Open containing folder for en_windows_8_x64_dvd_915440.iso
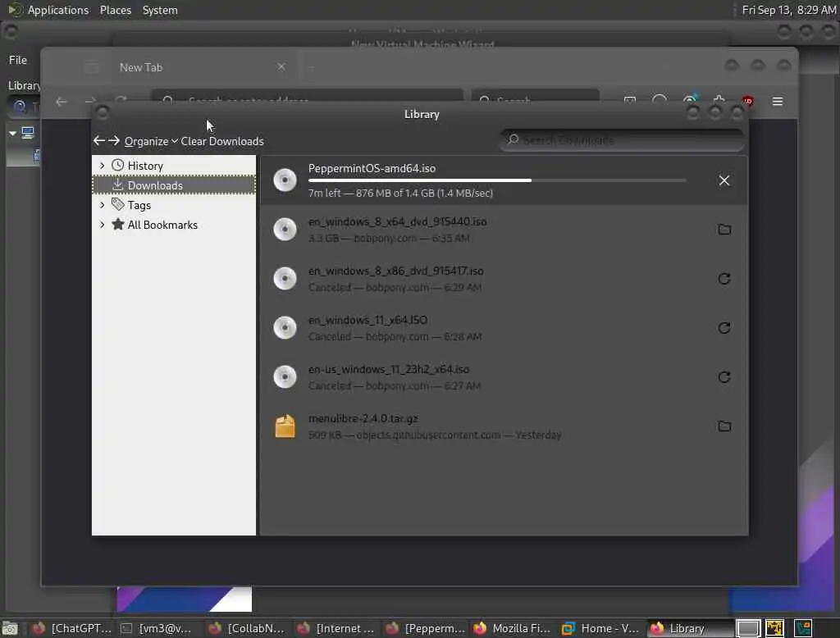 [724, 230]
